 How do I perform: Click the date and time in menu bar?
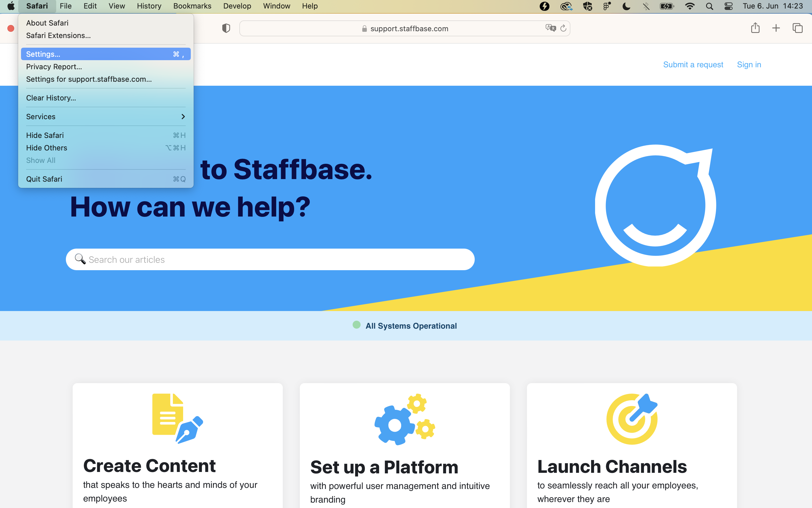tap(773, 6)
